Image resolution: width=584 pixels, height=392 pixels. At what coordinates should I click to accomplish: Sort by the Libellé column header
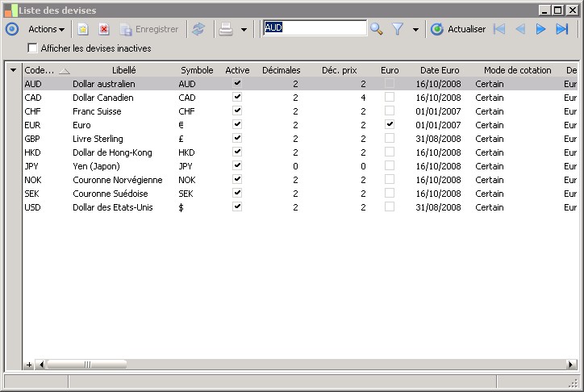[x=123, y=70]
